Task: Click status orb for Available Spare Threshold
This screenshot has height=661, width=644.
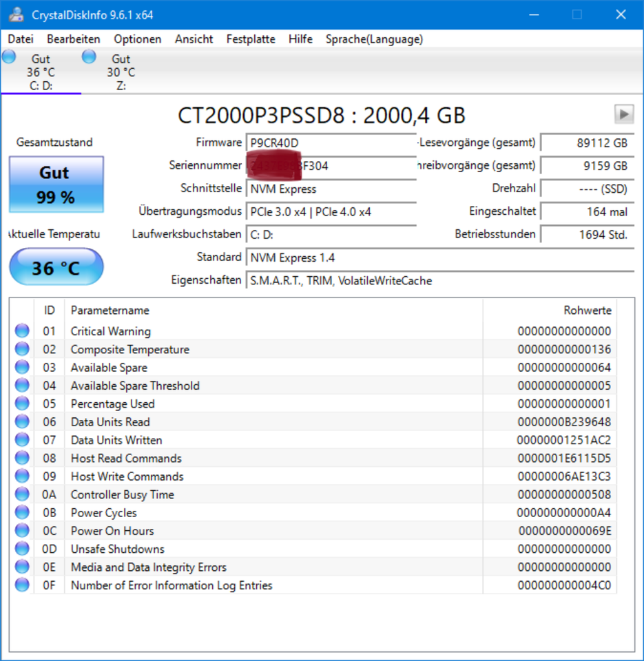Action: [22, 386]
